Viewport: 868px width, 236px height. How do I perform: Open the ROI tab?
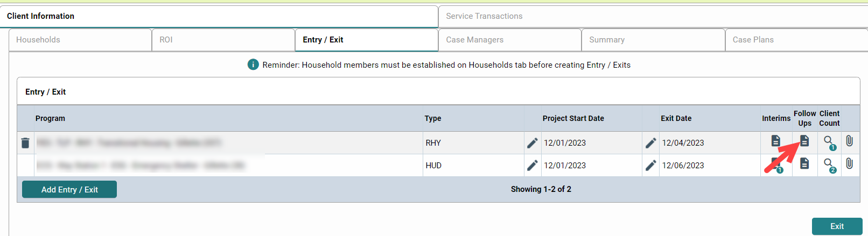pos(223,40)
